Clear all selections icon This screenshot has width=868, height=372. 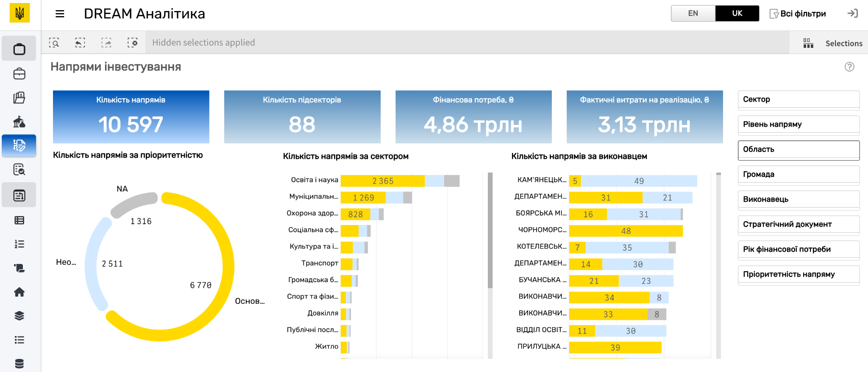(133, 42)
